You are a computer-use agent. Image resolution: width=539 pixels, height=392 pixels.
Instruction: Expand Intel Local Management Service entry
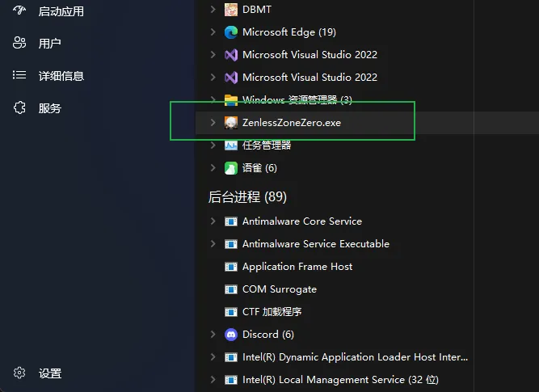tap(213, 380)
